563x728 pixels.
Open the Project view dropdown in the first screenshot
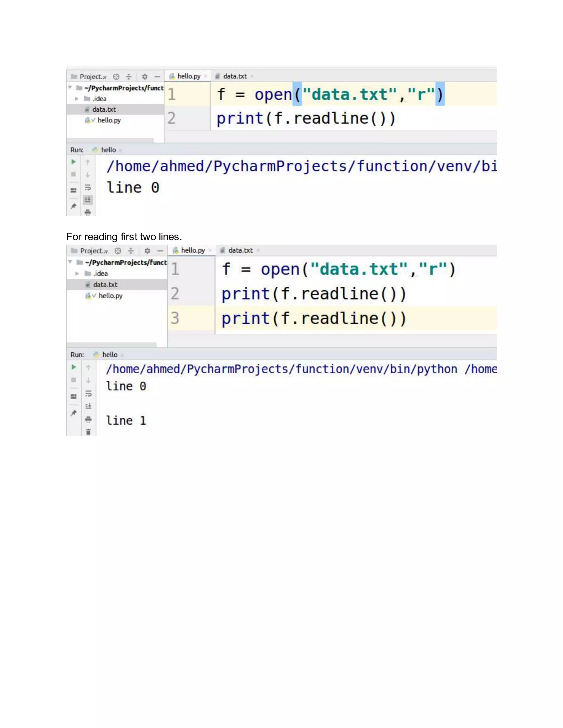click(x=93, y=77)
